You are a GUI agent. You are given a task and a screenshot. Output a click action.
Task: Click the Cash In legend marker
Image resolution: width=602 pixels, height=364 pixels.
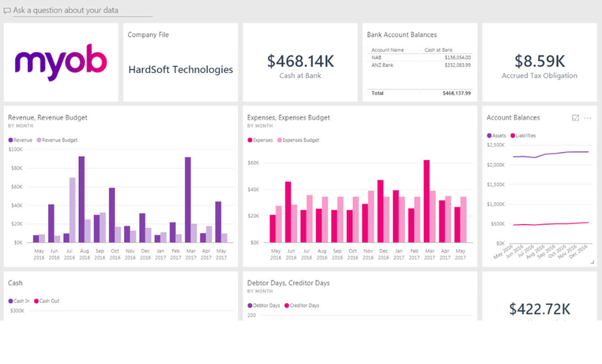pos(11,301)
